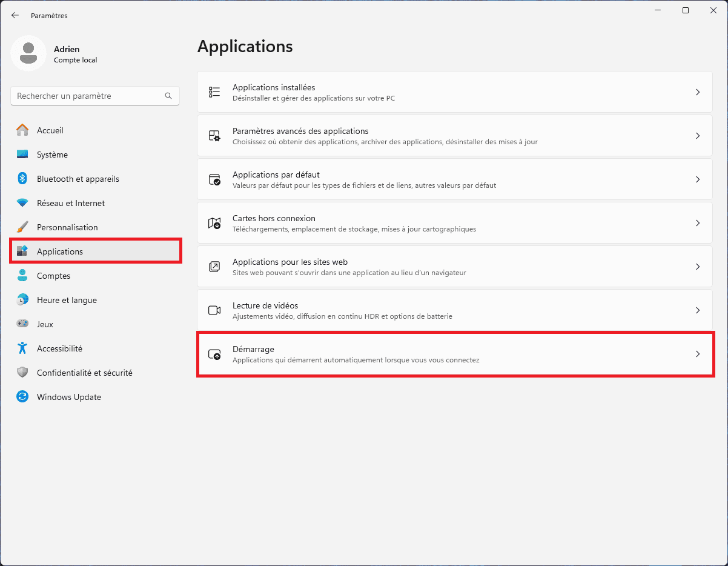
Task: Click the Accessibilité figure icon
Action: point(22,348)
